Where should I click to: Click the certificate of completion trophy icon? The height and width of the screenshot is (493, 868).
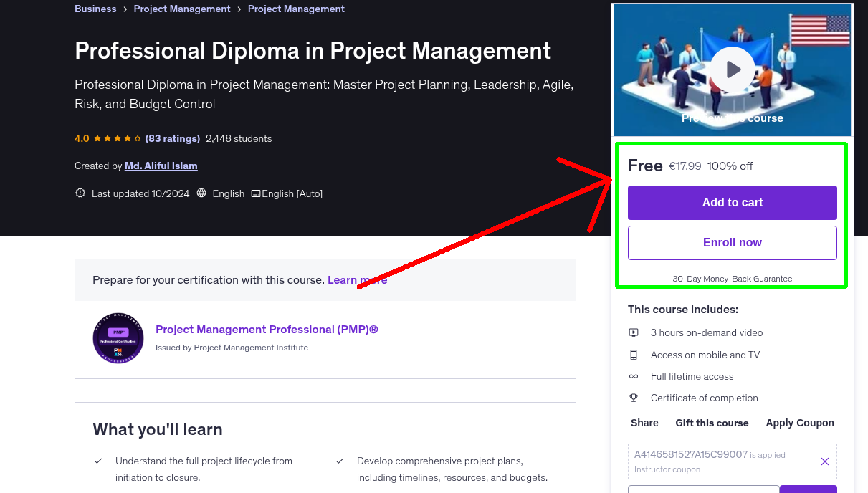point(634,398)
